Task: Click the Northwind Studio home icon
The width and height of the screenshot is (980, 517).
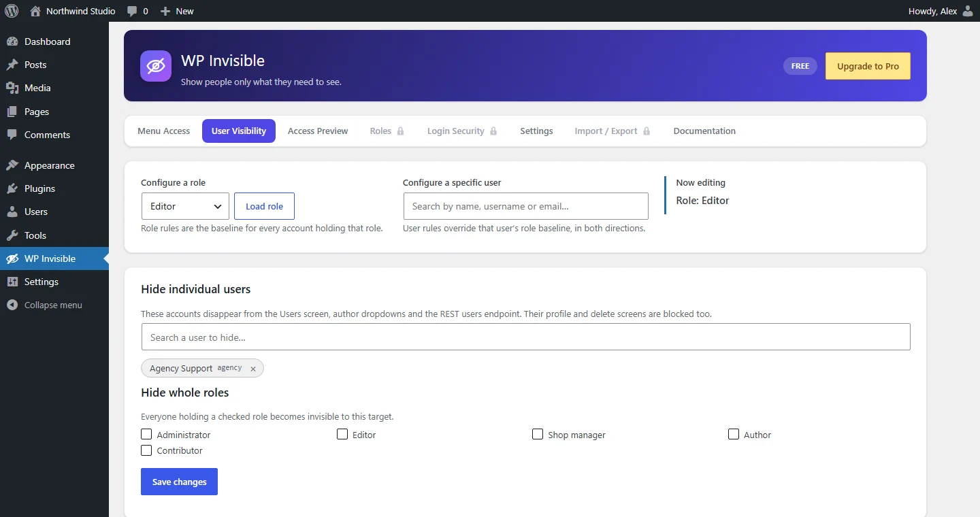Action: (35, 11)
